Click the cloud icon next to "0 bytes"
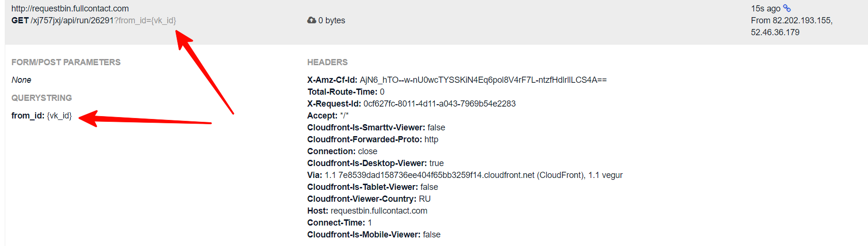Image resolution: width=868 pixels, height=246 pixels. point(312,20)
